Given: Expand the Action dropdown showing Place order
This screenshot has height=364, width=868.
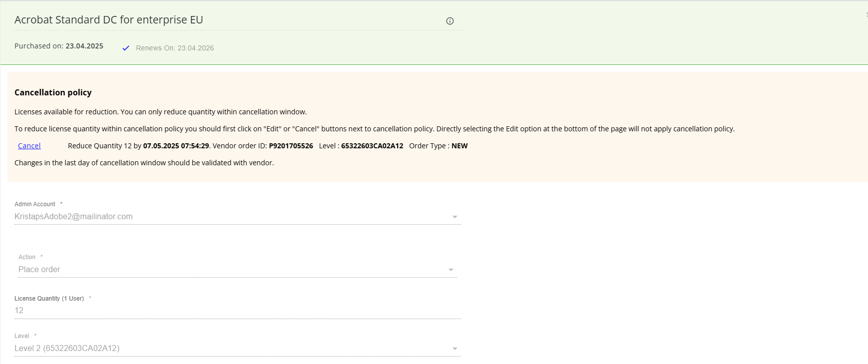Looking at the screenshot, I should tap(238, 270).
